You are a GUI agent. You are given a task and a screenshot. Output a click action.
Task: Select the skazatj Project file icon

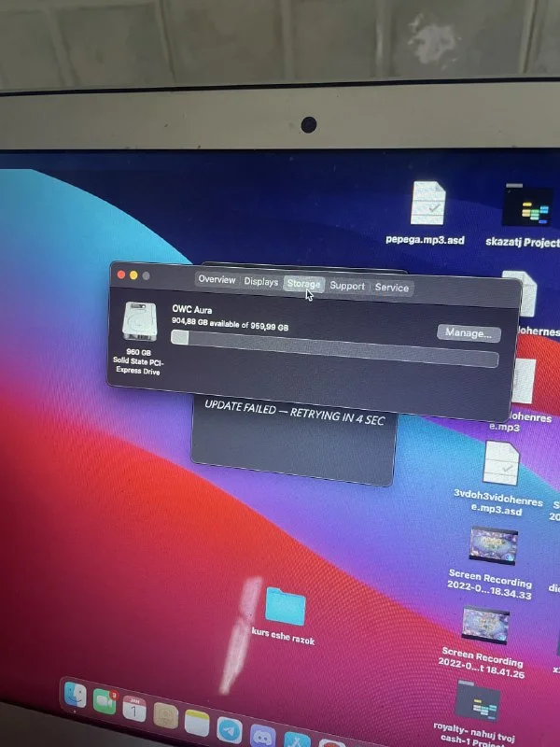526,205
